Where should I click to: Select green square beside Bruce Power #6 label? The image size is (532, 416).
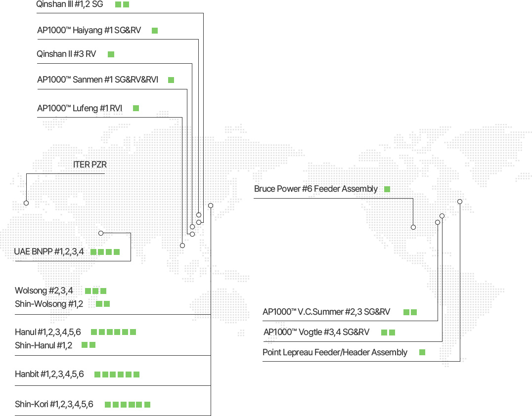tap(387, 189)
